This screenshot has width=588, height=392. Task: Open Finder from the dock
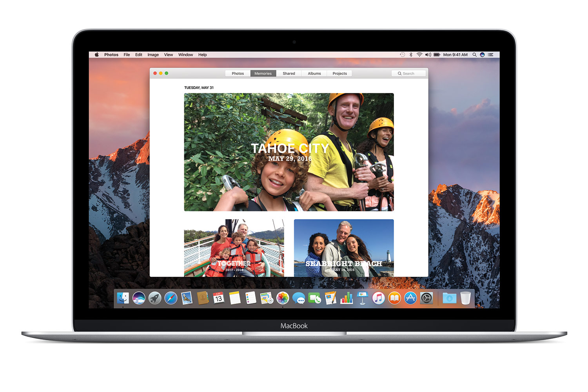tap(123, 298)
